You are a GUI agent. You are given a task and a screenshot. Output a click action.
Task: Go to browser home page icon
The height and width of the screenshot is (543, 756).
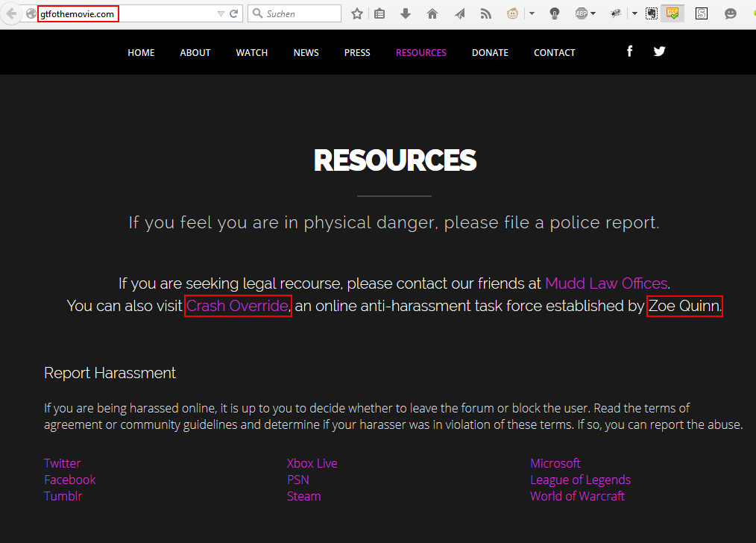tap(432, 13)
